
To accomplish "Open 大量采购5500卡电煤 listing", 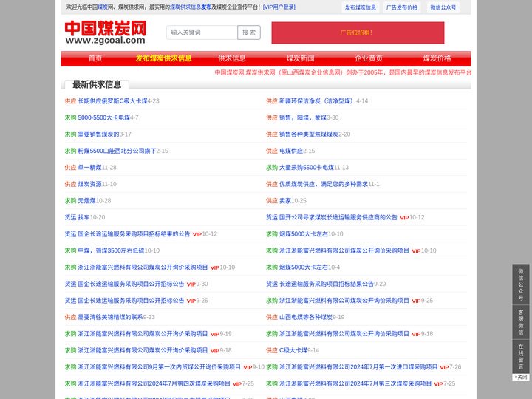I will coord(307,168).
